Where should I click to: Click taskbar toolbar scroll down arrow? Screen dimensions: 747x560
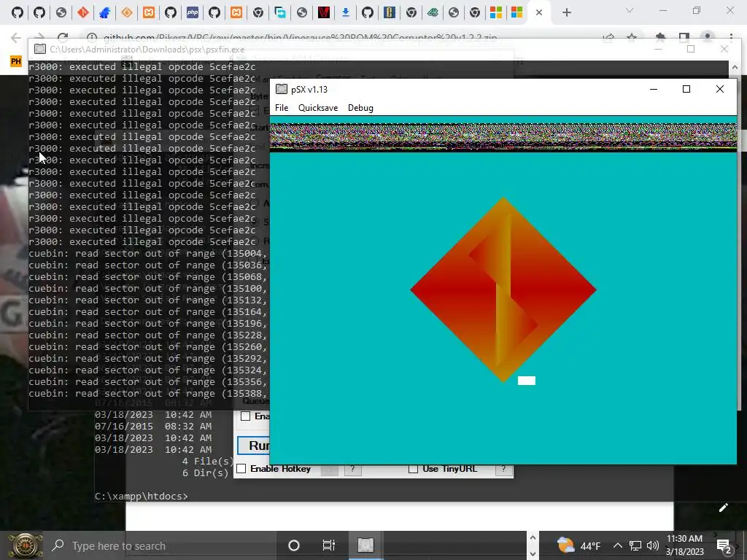pos(533,554)
